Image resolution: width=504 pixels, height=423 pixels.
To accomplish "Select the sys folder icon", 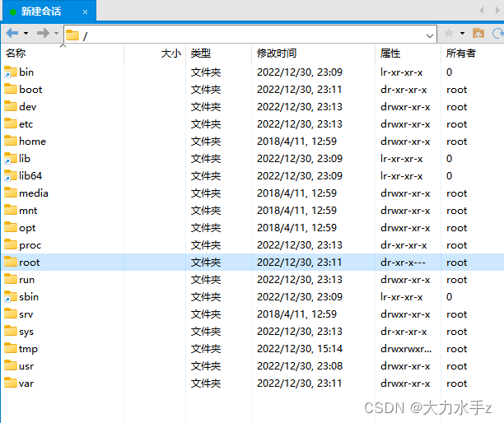I will [10, 331].
